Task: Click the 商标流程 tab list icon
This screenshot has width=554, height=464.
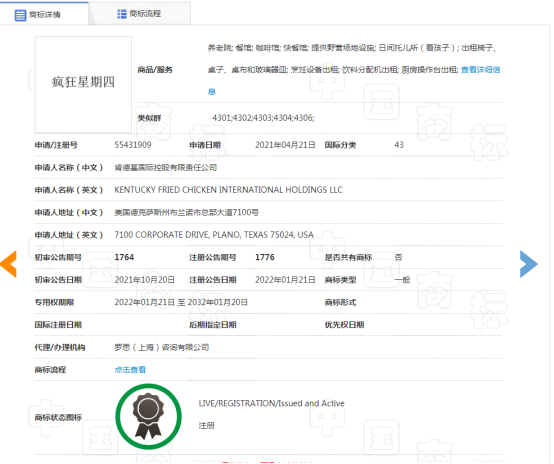Action: point(122,14)
